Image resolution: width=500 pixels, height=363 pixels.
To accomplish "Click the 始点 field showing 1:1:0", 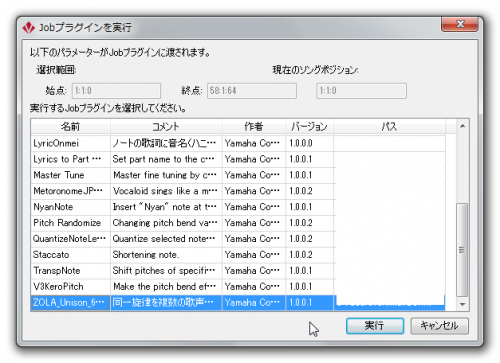I will (116, 91).
